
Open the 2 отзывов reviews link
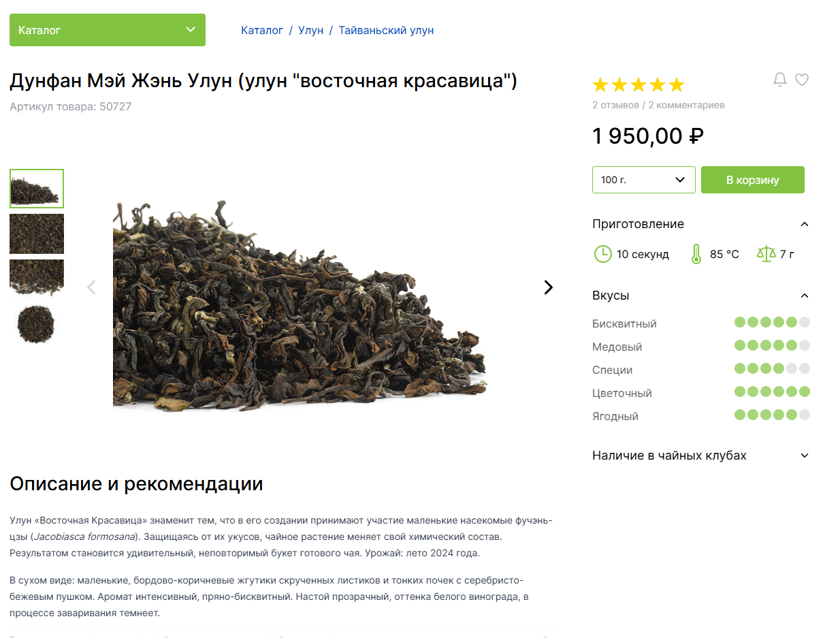[x=616, y=106]
